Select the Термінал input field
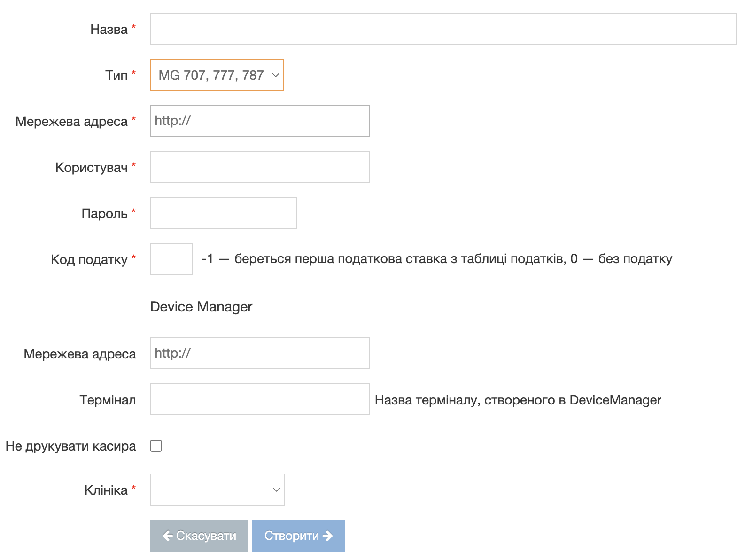This screenshot has height=560, width=745. [x=260, y=399]
